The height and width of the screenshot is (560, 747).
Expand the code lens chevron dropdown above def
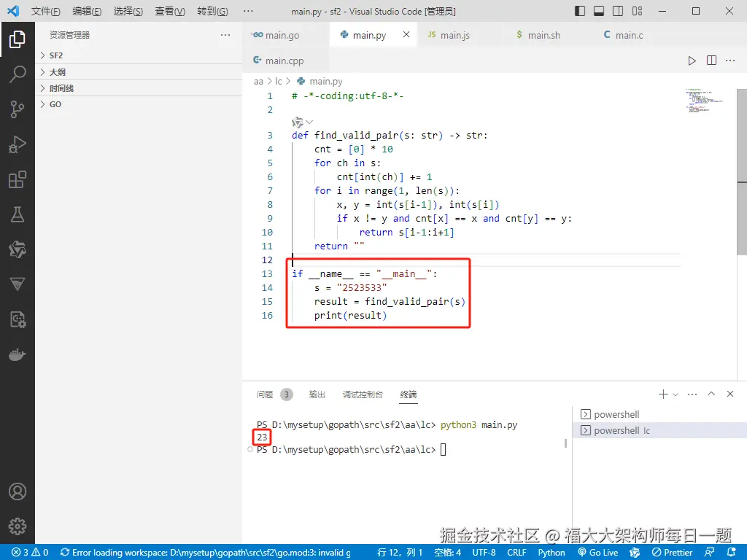[x=309, y=122]
